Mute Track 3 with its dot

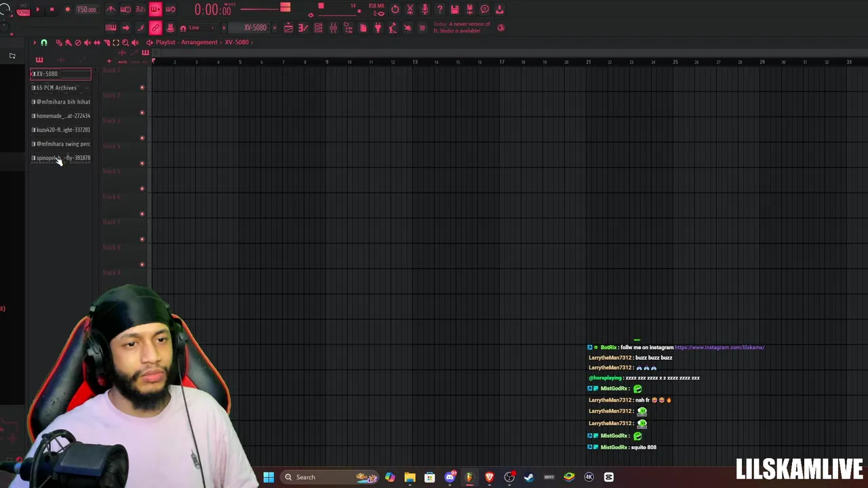coord(142,138)
